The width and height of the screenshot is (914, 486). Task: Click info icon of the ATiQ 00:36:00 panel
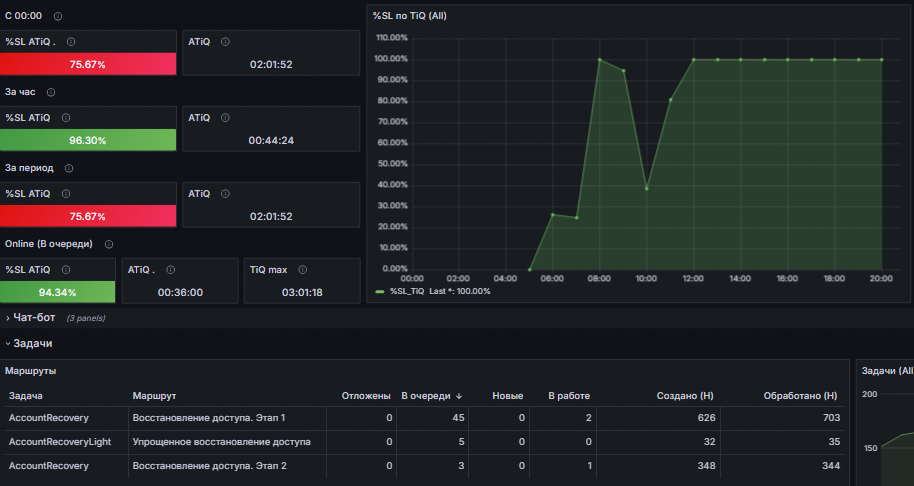[x=170, y=270]
